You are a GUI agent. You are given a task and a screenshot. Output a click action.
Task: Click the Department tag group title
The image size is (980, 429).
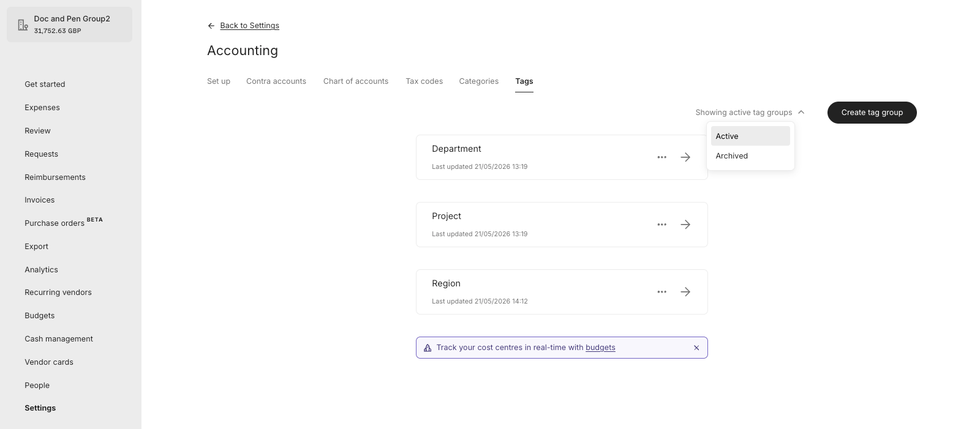(x=456, y=149)
